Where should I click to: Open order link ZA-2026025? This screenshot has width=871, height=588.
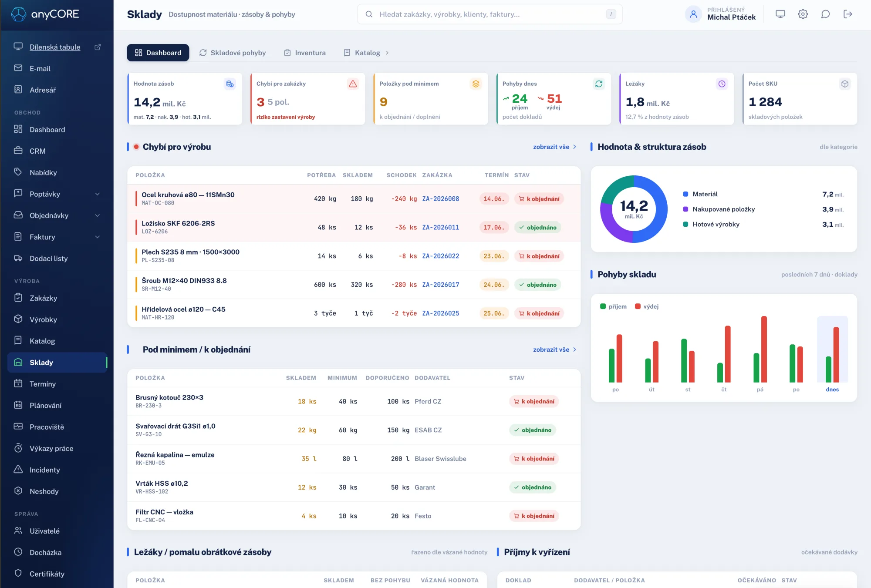(x=440, y=313)
